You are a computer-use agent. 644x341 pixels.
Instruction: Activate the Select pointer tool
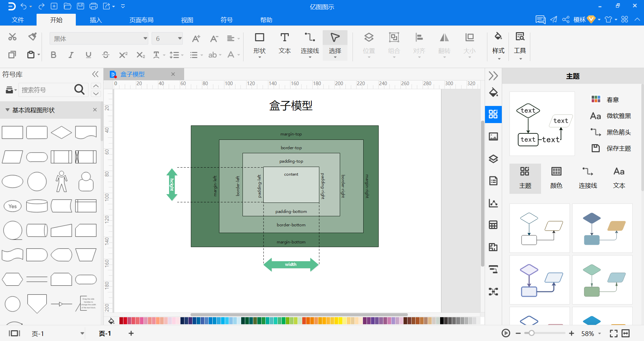coord(335,45)
